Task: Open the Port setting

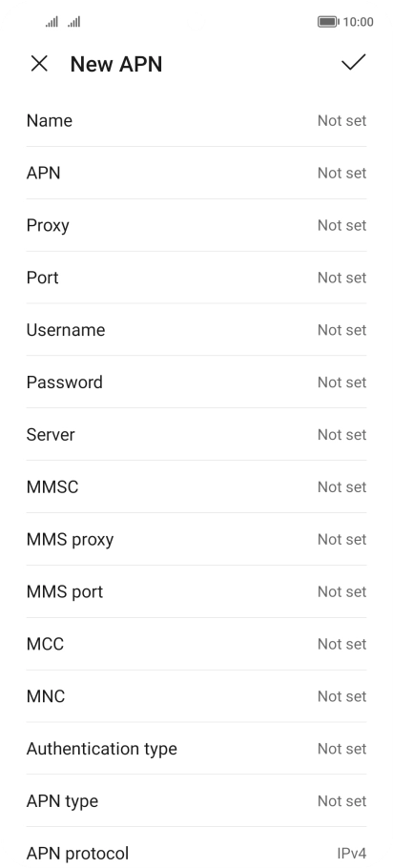Action: pyautogui.click(x=196, y=278)
